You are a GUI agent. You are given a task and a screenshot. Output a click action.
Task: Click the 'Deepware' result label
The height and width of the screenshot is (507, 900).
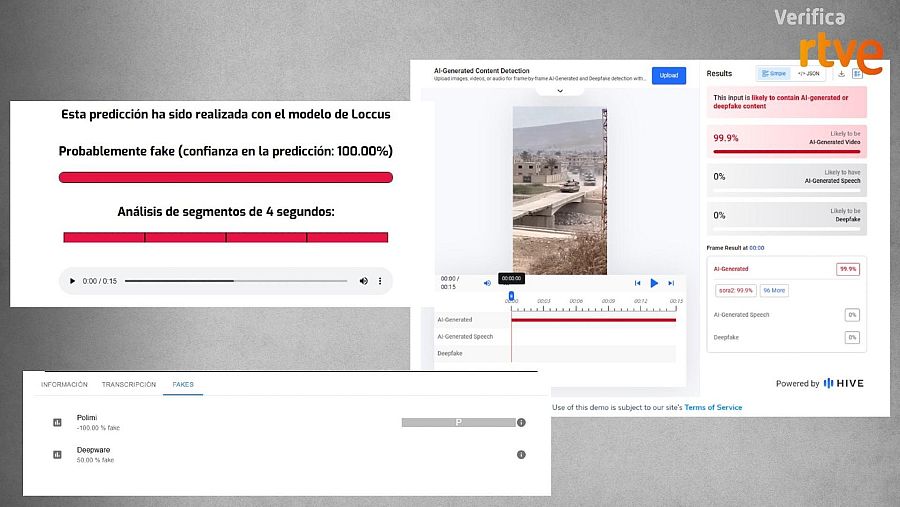(94, 450)
